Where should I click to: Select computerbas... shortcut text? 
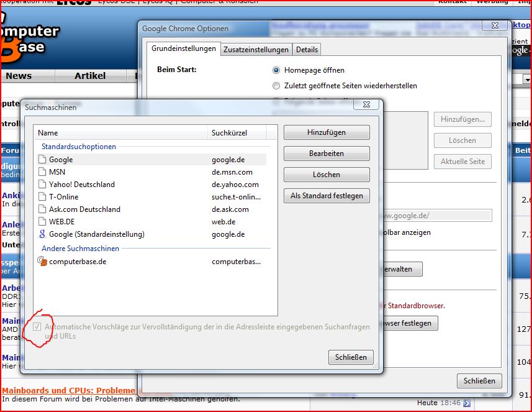click(x=236, y=262)
